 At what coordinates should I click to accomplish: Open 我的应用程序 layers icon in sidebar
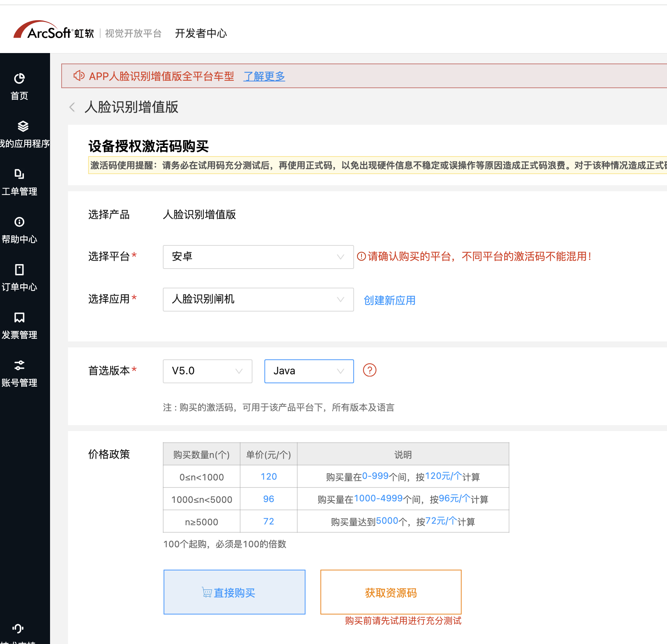[x=23, y=126]
